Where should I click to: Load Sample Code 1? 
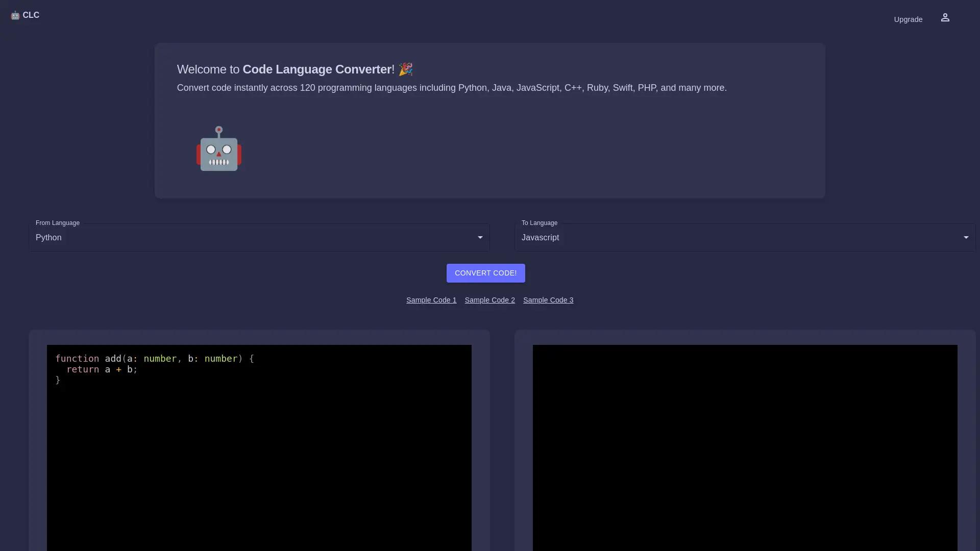(431, 300)
